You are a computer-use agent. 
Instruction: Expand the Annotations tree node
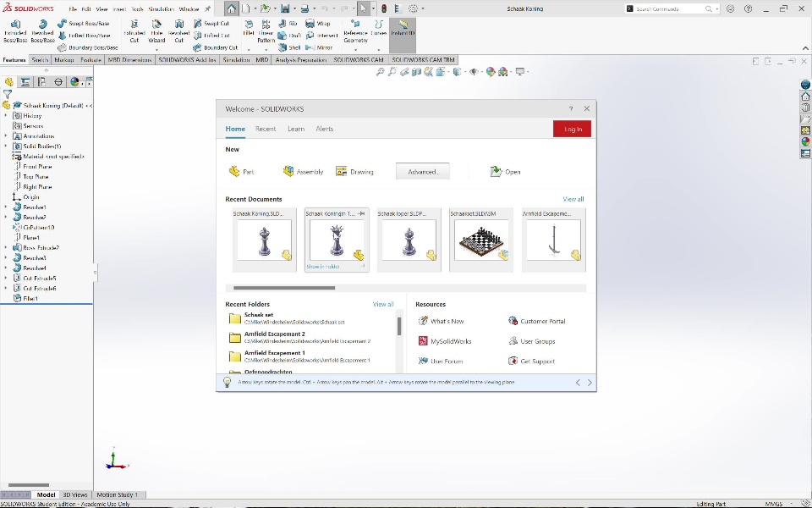point(6,135)
